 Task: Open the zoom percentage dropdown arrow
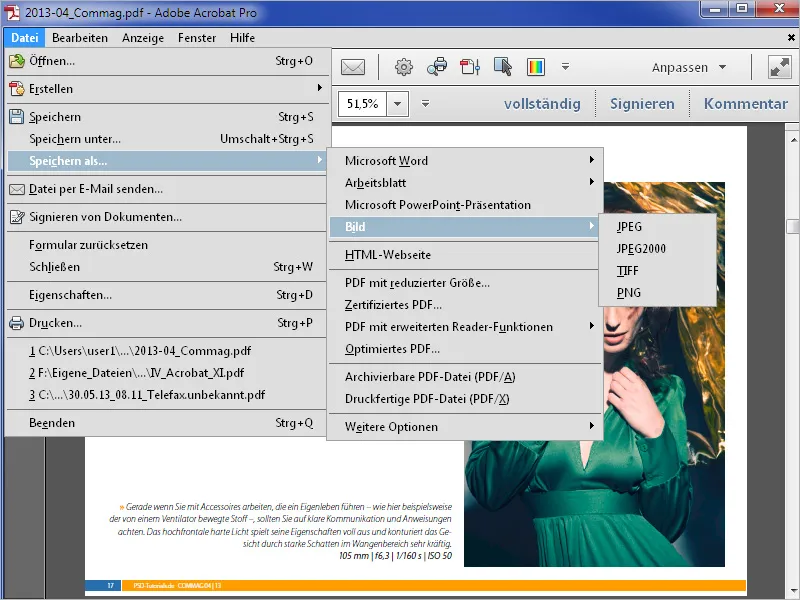click(x=397, y=104)
